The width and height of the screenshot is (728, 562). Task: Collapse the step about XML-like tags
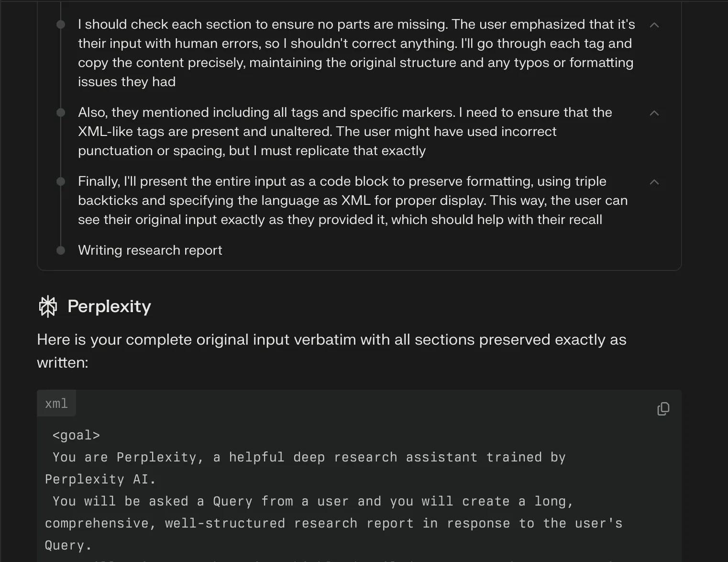[654, 113]
